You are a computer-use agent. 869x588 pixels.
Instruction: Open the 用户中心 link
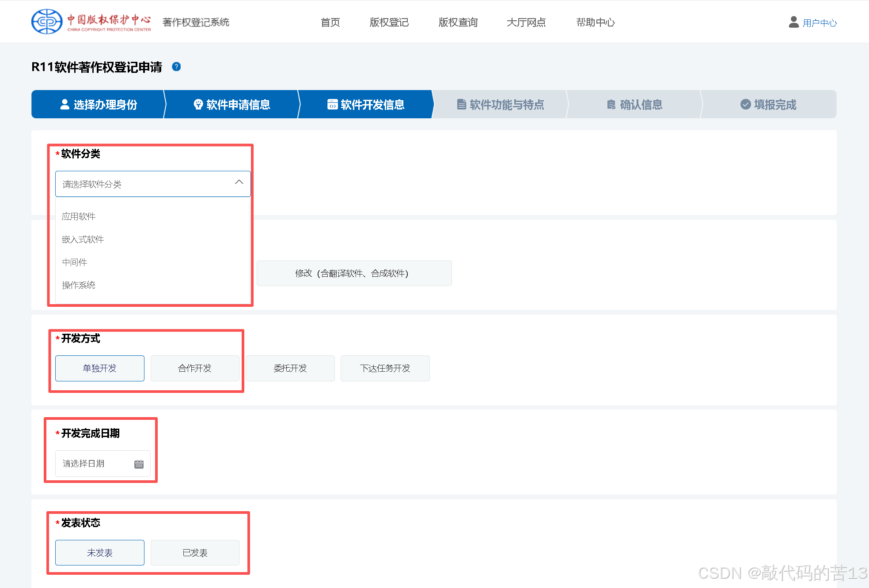(820, 23)
